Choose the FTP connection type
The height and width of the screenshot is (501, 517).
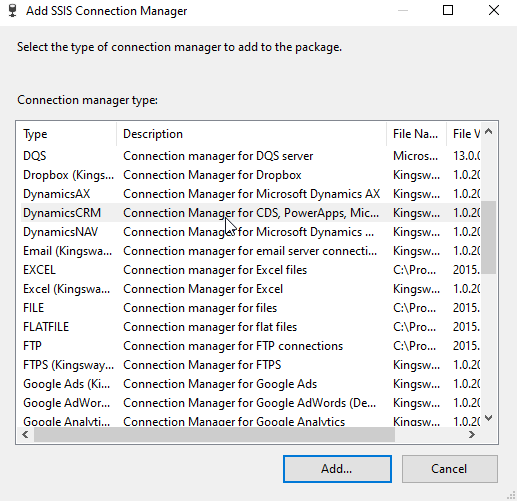[x=250, y=346]
